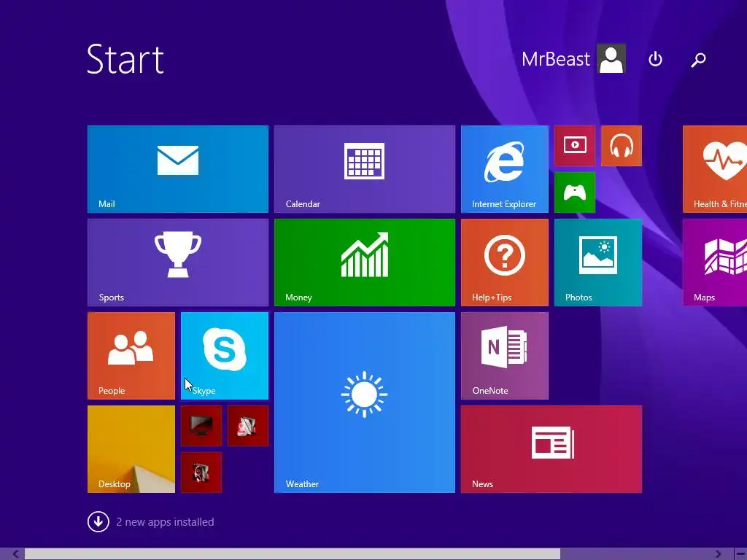
Task: Click the MrBeast user name
Action: point(555,59)
